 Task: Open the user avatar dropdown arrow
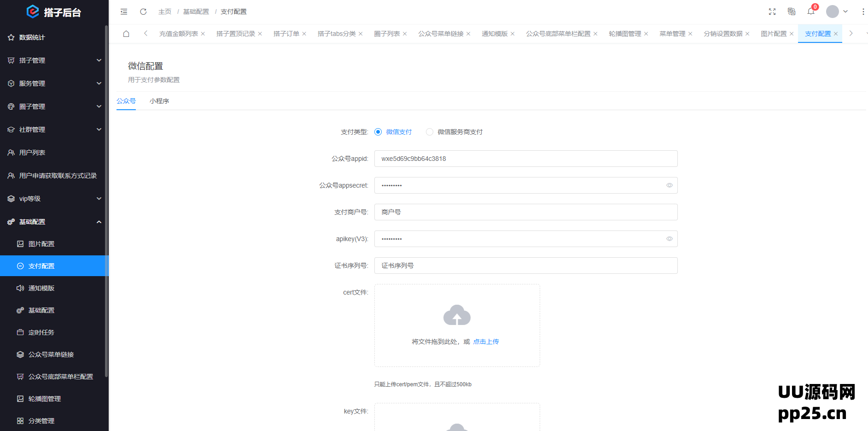pyautogui.click(x=845, y=12)
